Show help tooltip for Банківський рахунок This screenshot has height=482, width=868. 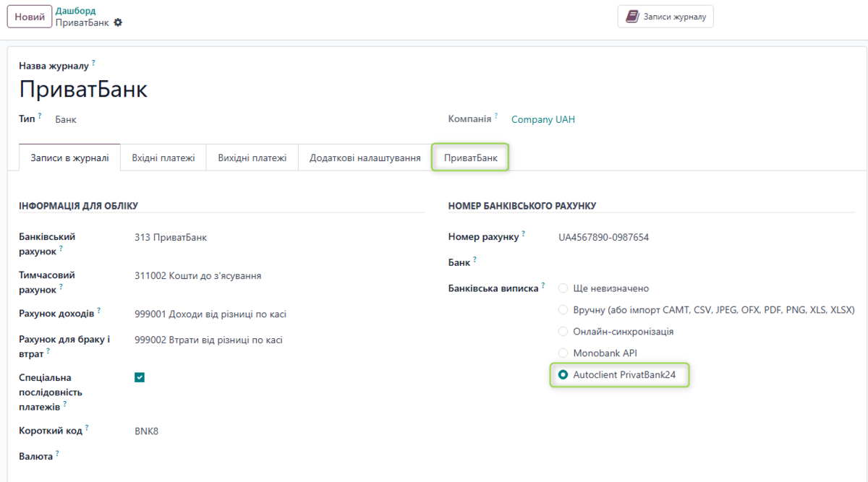point(61,248)
